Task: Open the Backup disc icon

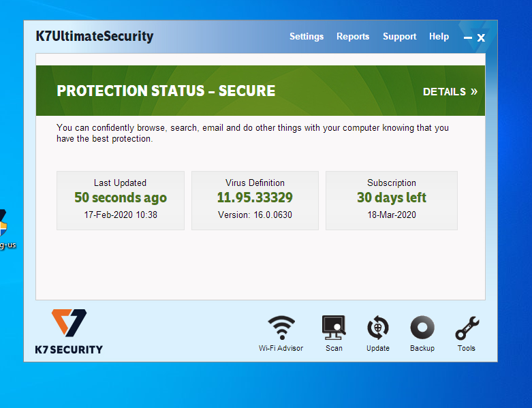Action: click(422, 328)
